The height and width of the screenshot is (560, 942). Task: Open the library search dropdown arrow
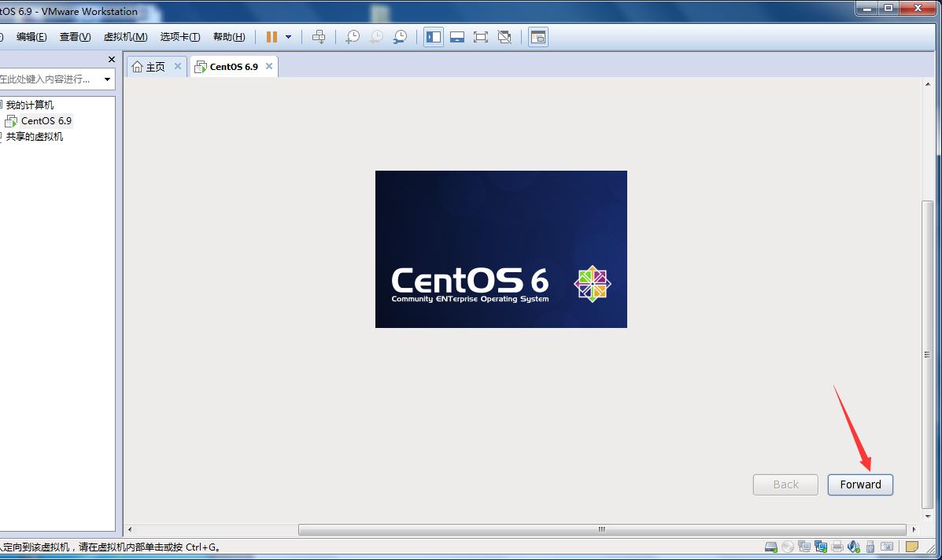click(108, 79)
